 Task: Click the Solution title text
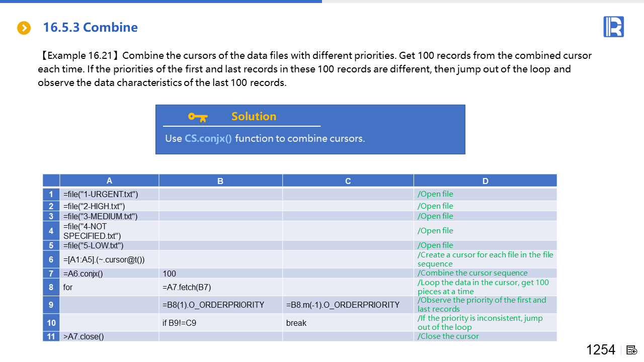coord(254,117)
